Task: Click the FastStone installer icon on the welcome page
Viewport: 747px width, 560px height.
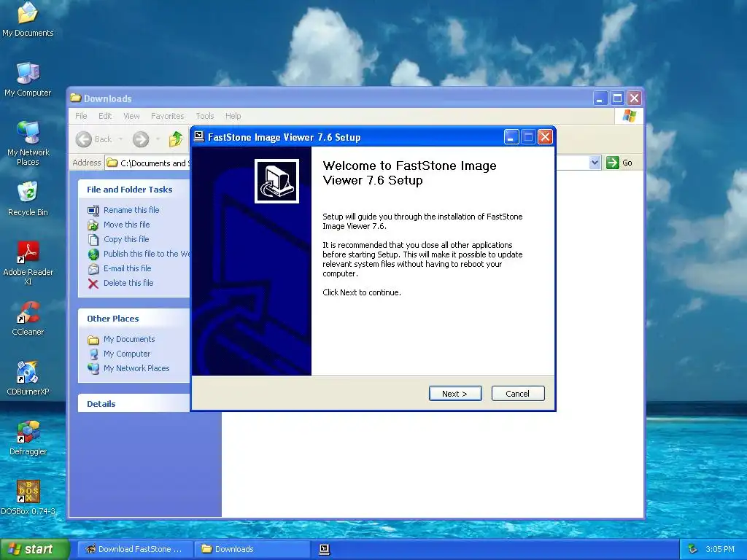Action: pos(276,181)
